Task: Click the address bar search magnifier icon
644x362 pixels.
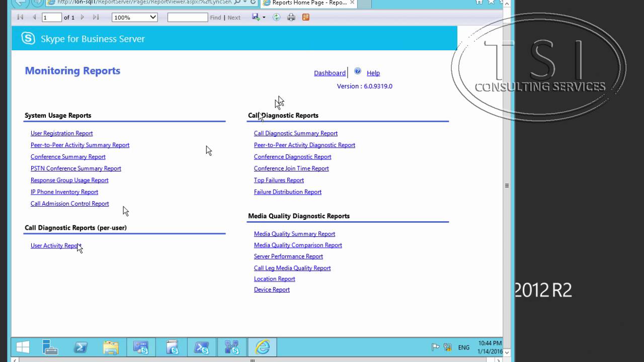Action: point(236,3)
